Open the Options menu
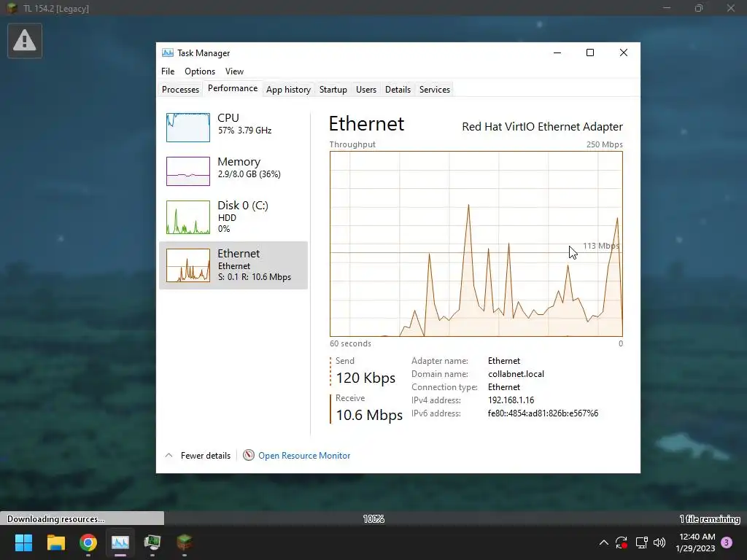747x560 pixels. point(200,71)
